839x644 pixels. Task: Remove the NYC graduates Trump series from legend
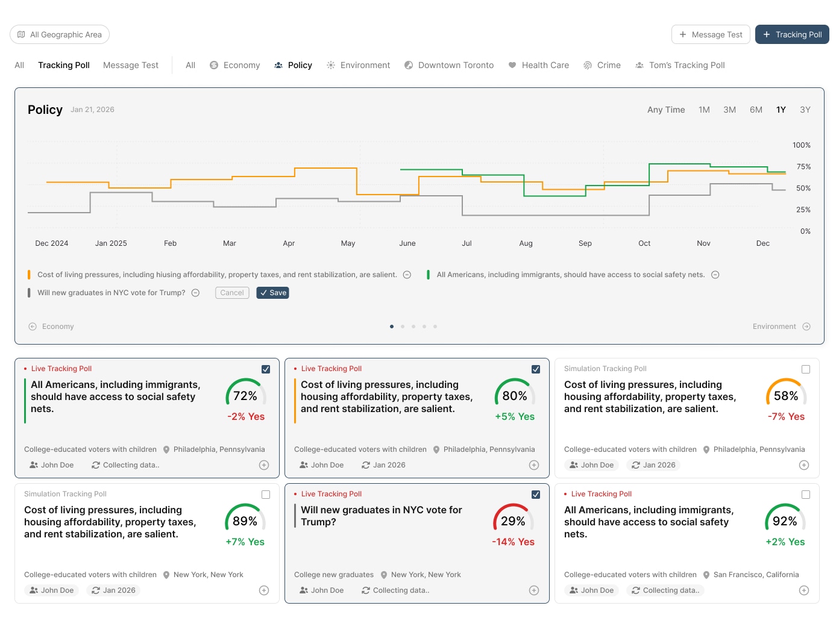click(195, 293)
